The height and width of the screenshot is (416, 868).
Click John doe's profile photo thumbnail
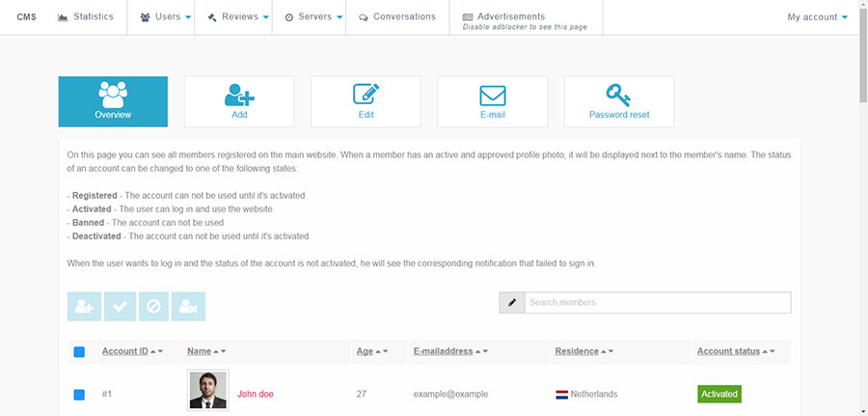tap(207, 391)
